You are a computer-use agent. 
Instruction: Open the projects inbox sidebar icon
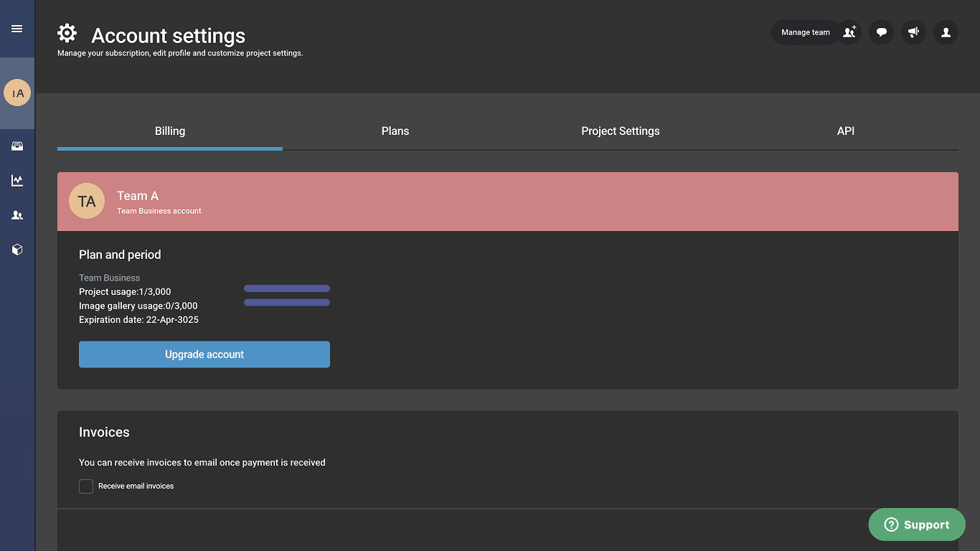[17, 146]
